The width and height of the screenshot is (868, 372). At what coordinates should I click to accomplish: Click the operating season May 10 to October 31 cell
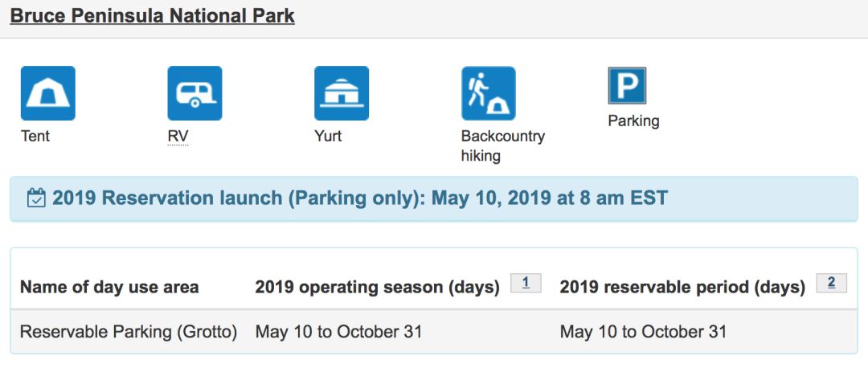(338, 332)
